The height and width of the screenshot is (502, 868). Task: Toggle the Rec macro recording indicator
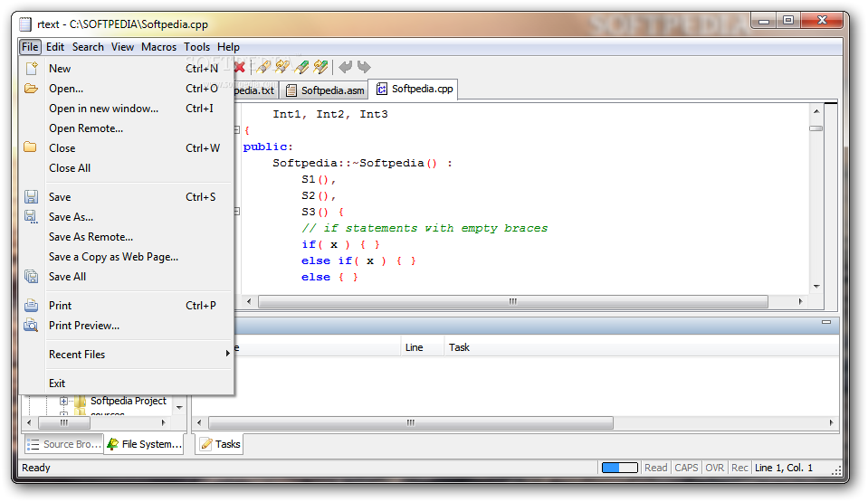[x=739, y=468]
